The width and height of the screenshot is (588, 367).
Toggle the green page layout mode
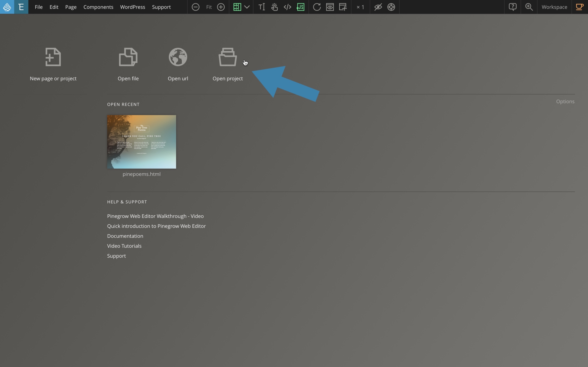tap(237, 7)
